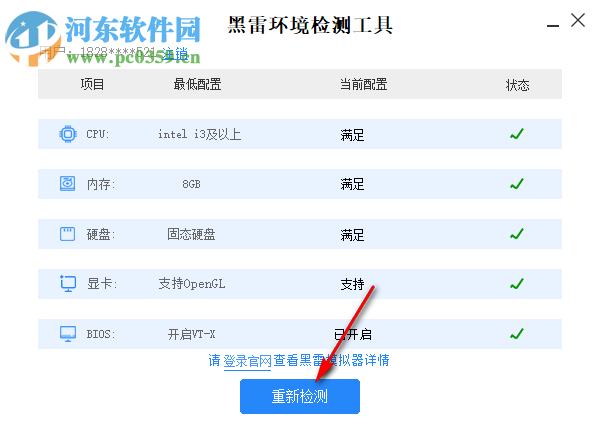The width and height of the screenshot is (600, 434).
Task: Click the 状态 column header
Action: (517, 85)
